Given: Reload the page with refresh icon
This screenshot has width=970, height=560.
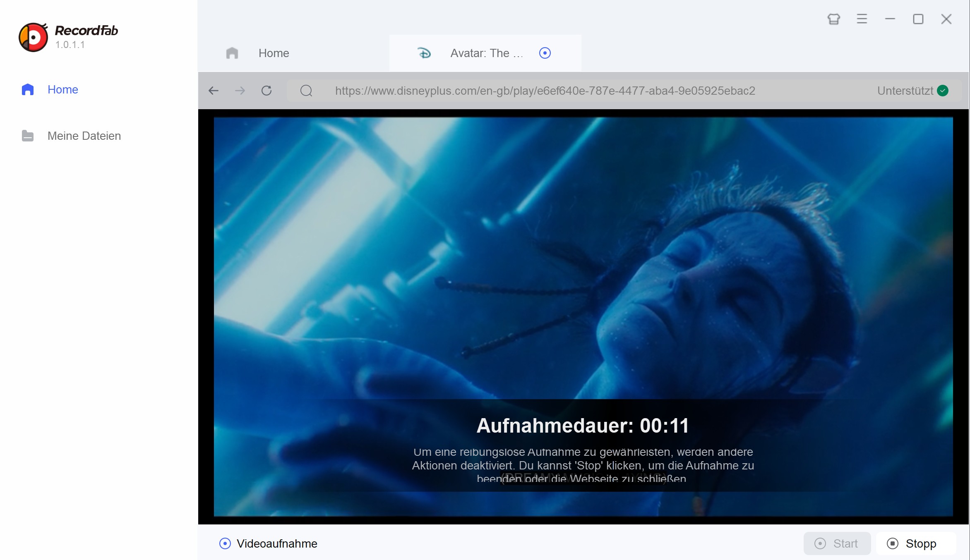Looking at the screenshot, I should coord(267,91).
